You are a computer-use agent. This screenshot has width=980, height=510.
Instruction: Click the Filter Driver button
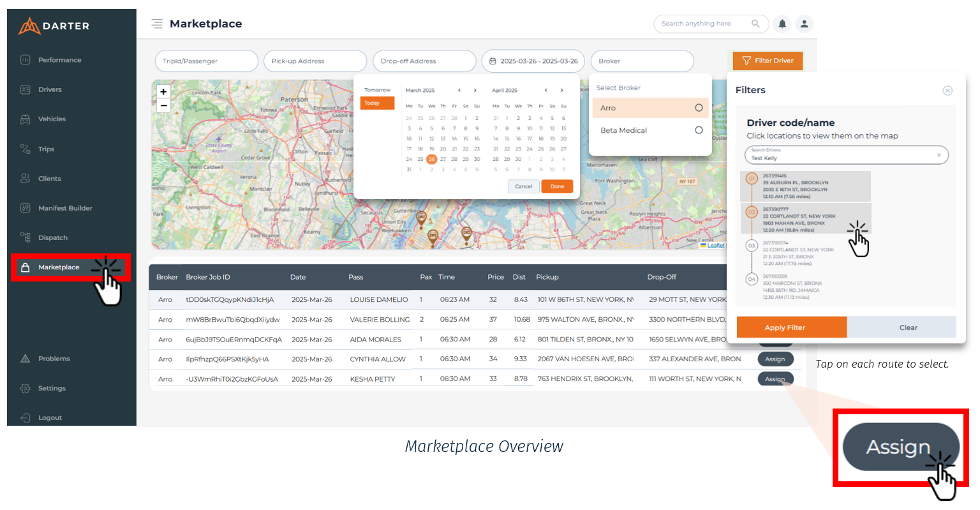[x=768, y=61]
